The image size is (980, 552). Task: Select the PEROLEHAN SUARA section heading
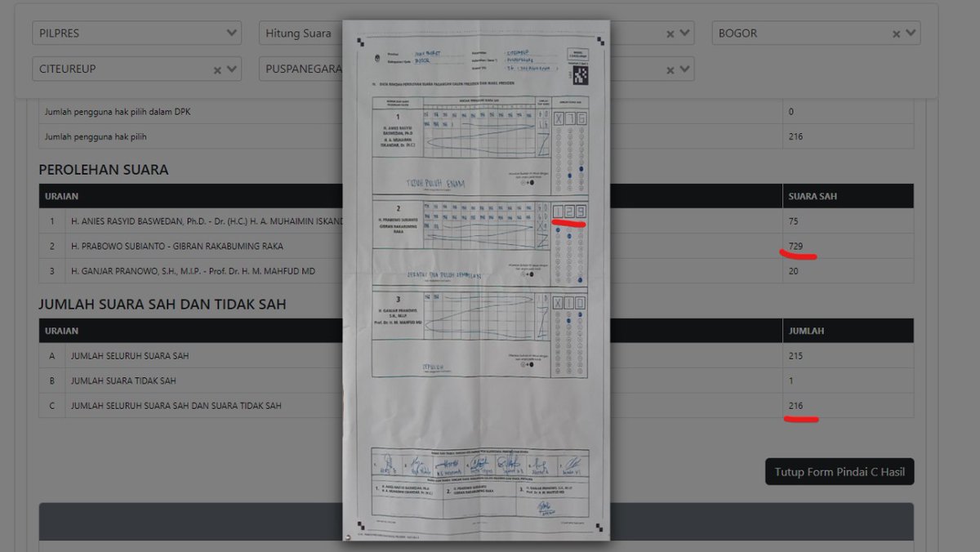pyautogui.click(x=104, y=170)
